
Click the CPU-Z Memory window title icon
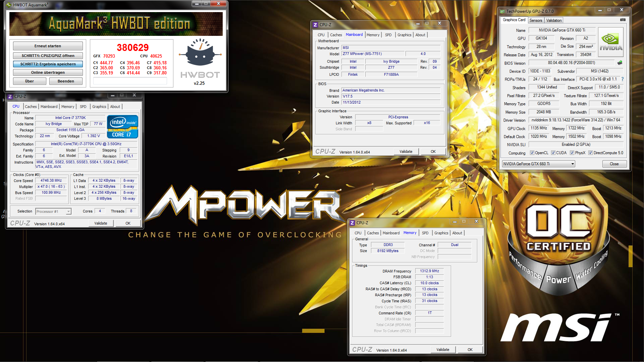(x=352, y=223)
